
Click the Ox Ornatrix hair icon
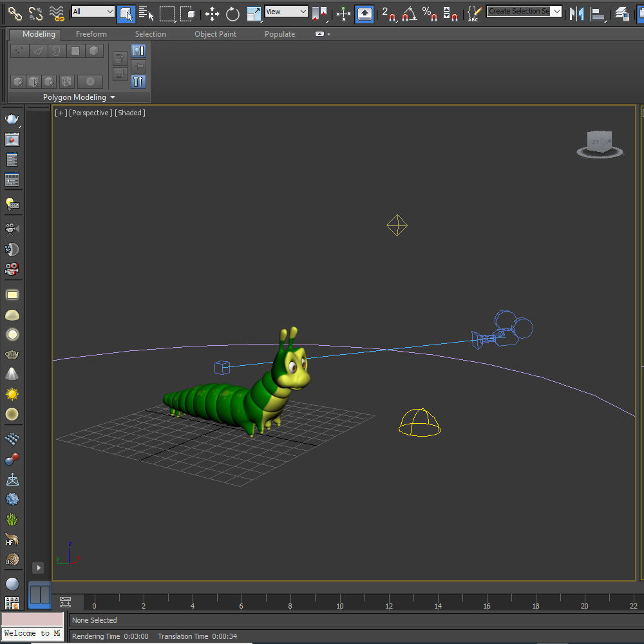(x=12, y=560)
